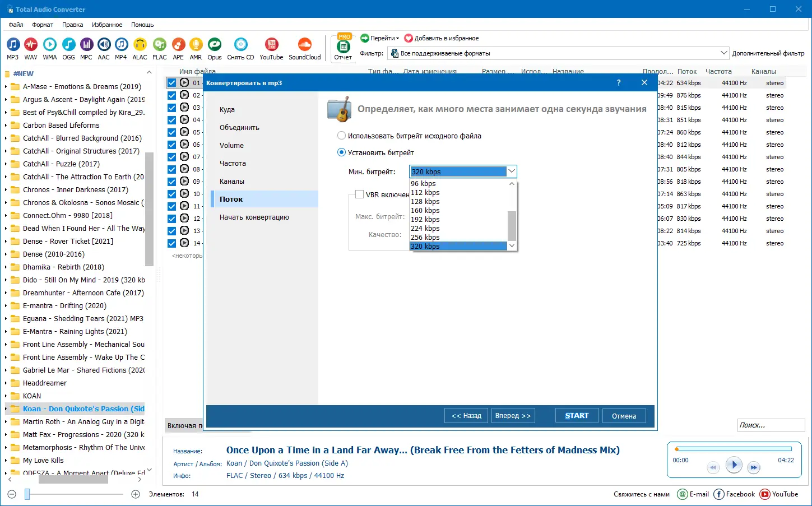812x506 pixels.
Task: Click the START button
Action: (577, 416)
